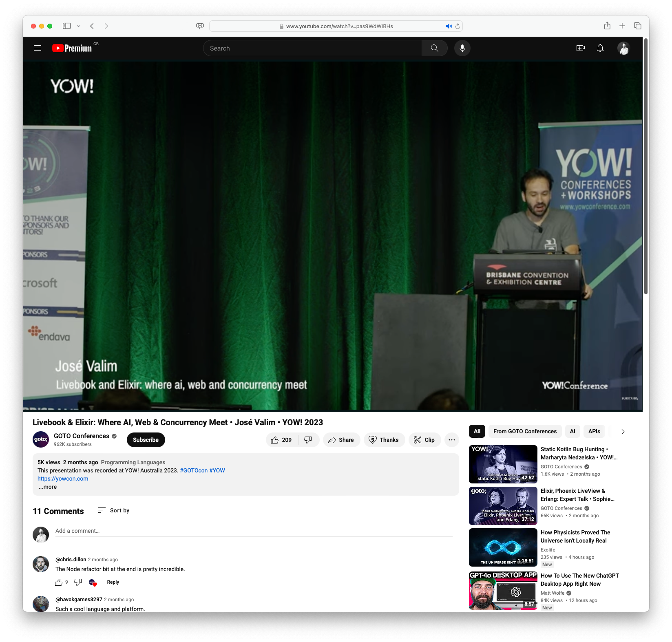The height and width of the screenshot is (642, 672).
Task: Open the YouTube hamburger menu
Action: click(x=37, y=48)
